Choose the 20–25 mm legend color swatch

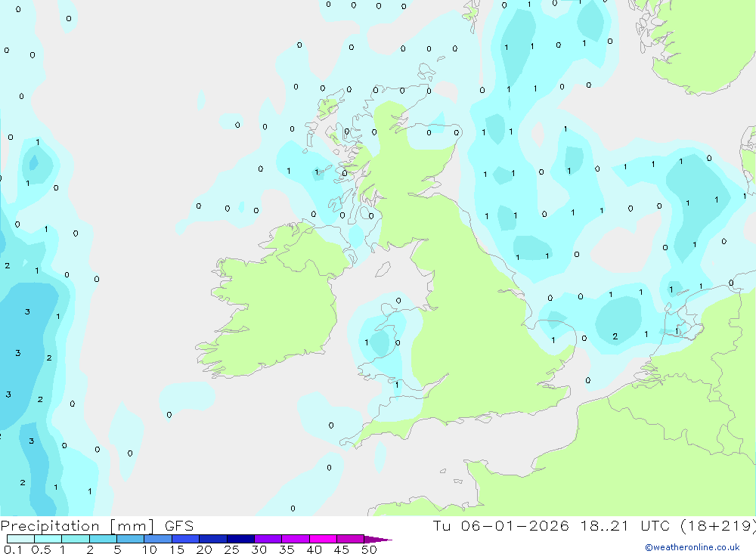coord(213,539)
